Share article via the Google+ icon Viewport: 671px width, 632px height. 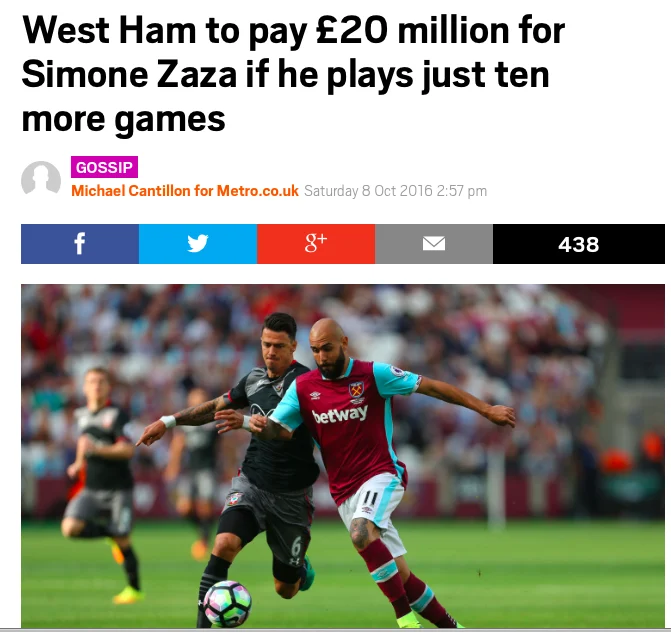click(316, 243)
